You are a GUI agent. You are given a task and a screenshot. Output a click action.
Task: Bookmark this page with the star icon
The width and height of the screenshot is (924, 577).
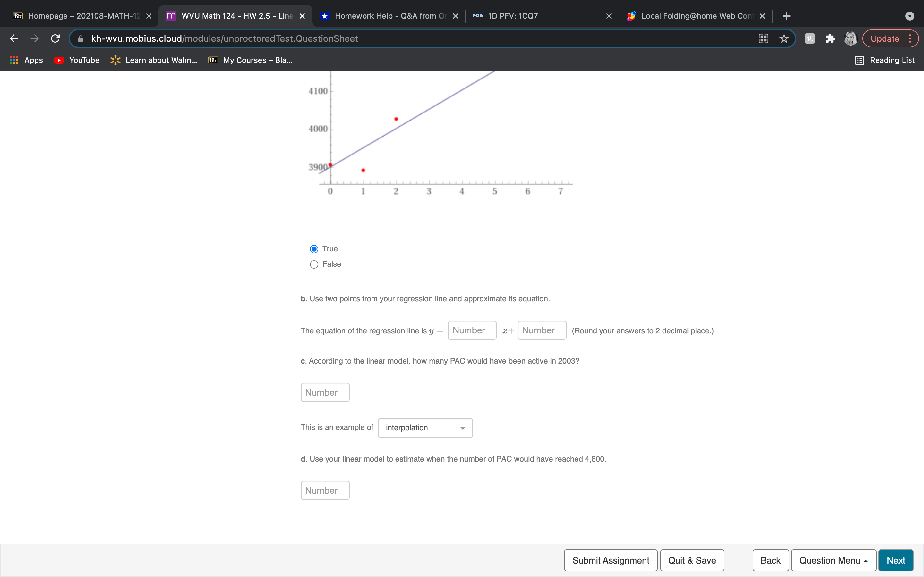pos(784,38)
